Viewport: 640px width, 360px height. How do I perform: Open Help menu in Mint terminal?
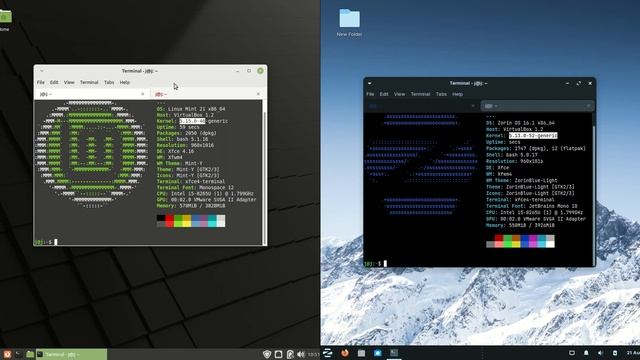pyautogui.click(x=124, y=82)
